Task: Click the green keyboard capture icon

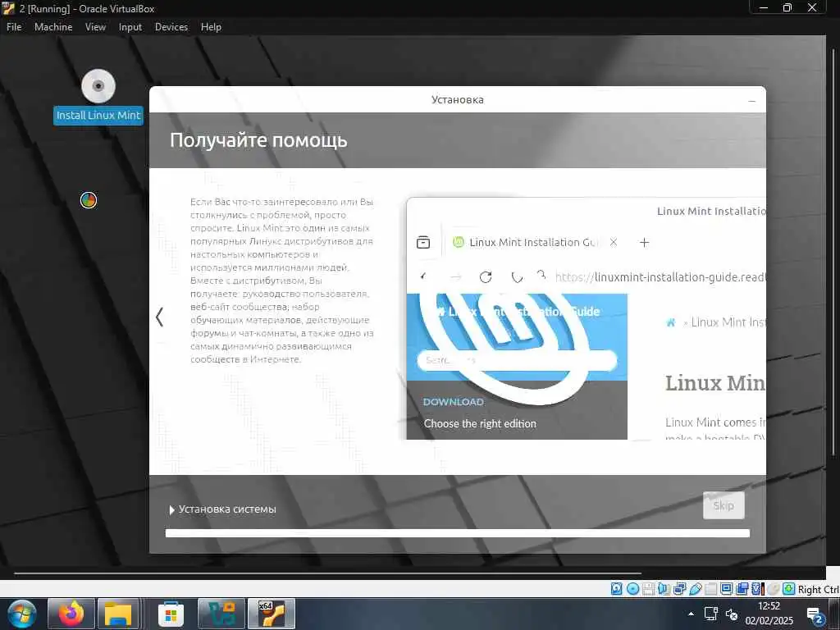Action: tap(789, 589)
